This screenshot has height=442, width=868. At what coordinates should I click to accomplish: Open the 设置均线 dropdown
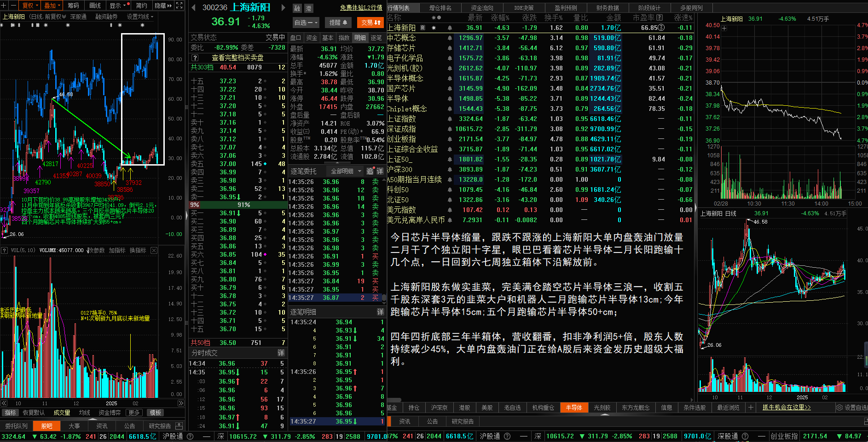[140, 17]
